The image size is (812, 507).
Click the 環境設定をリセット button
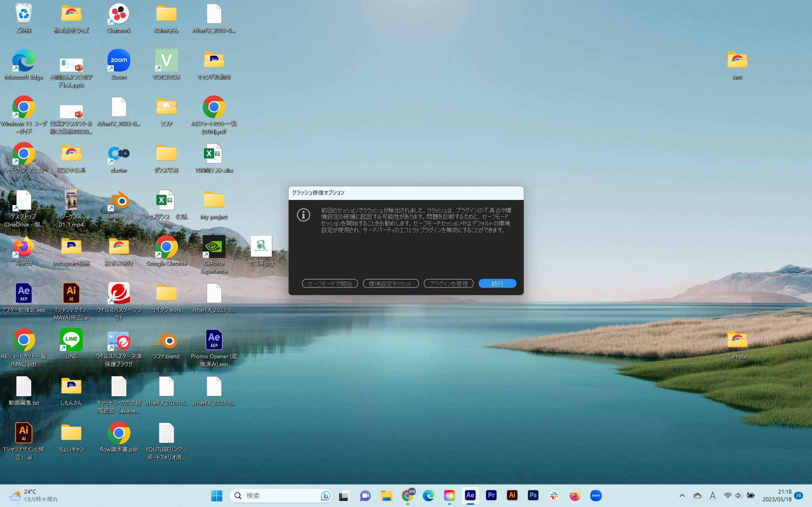[390, 284]
